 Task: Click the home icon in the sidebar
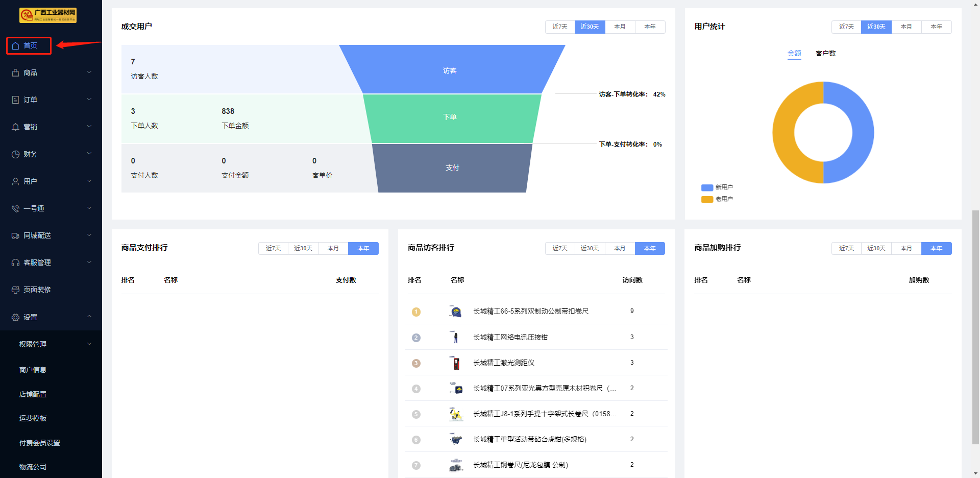click(x=15, y=46)
